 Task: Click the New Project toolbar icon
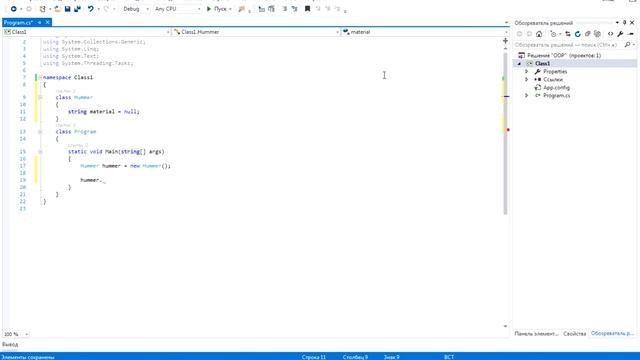click(x=42, y=9)
